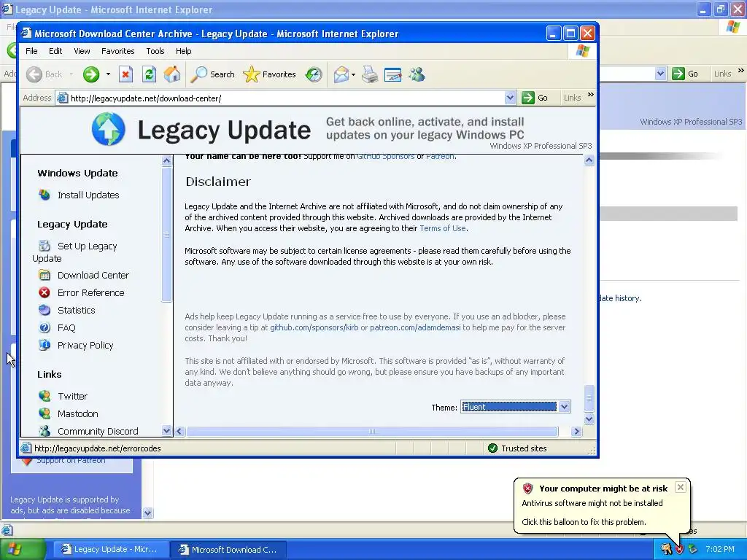The width and height of the screenshot is (747, 560).
Task: Open the address bar URL dropdown
Action: coord(510,98)
